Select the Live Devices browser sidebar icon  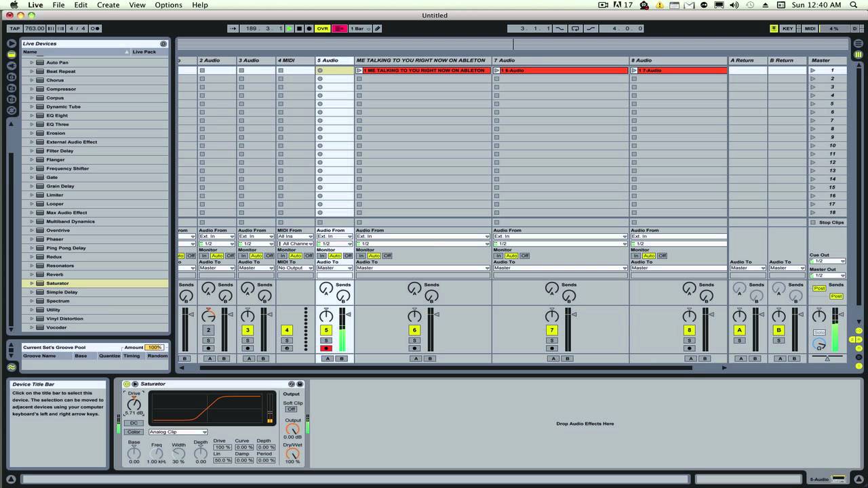click(12, 54)
